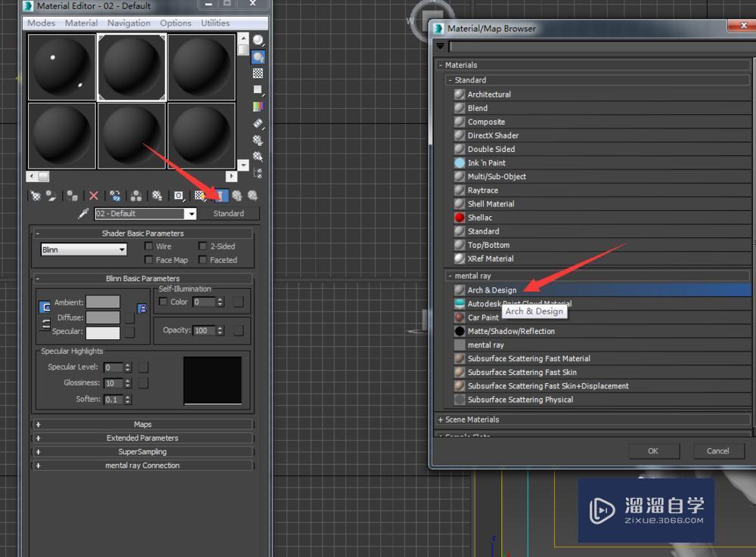Image resolution: width=756 pixels, height=557 pixels.
Task: Open the Options menu
Action: [x=175, y=23]
